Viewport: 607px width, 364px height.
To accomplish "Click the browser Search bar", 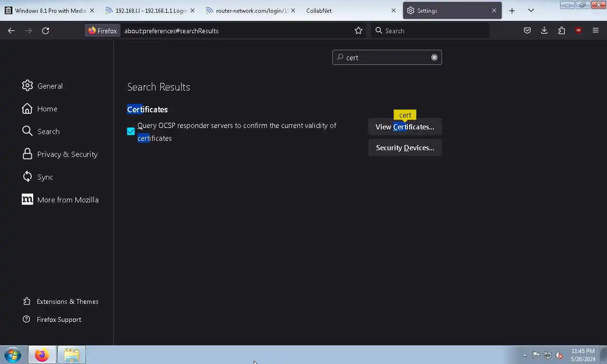I will 430,31.
